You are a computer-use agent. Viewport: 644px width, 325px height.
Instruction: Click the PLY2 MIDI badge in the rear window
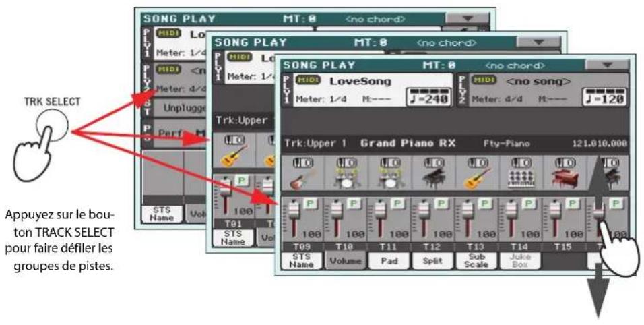tap(169, 70)
